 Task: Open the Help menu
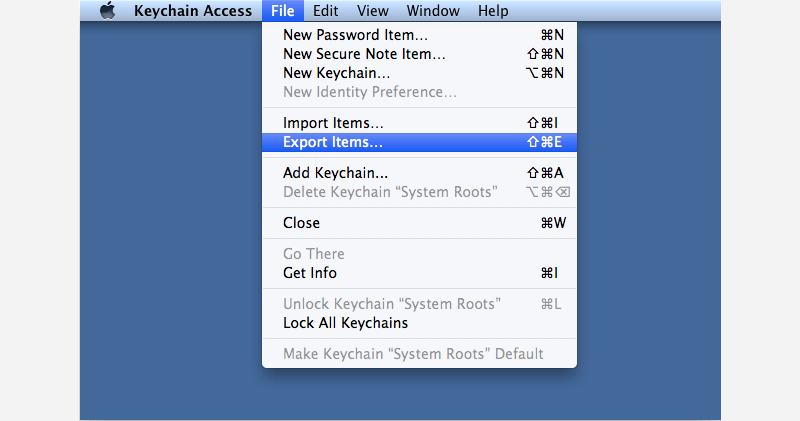pos(493,11)
